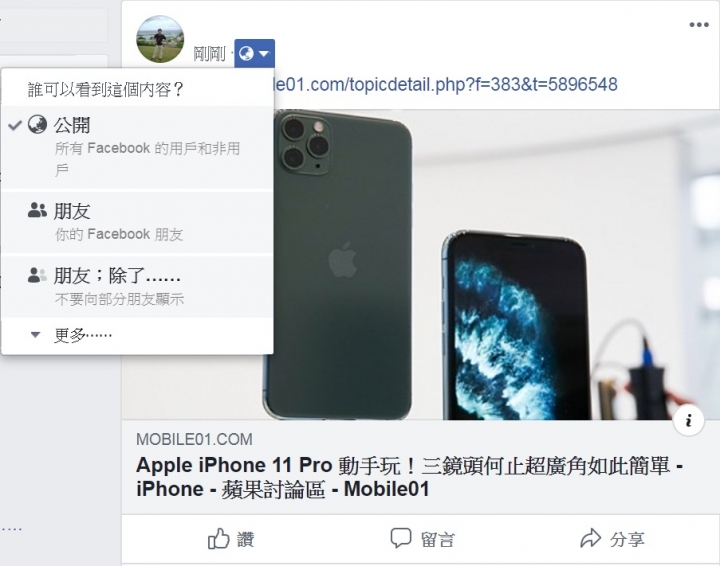Click the 剛剛 post timestamp
This screenshot has width=720, height=566.
click(x=210, y=54)
